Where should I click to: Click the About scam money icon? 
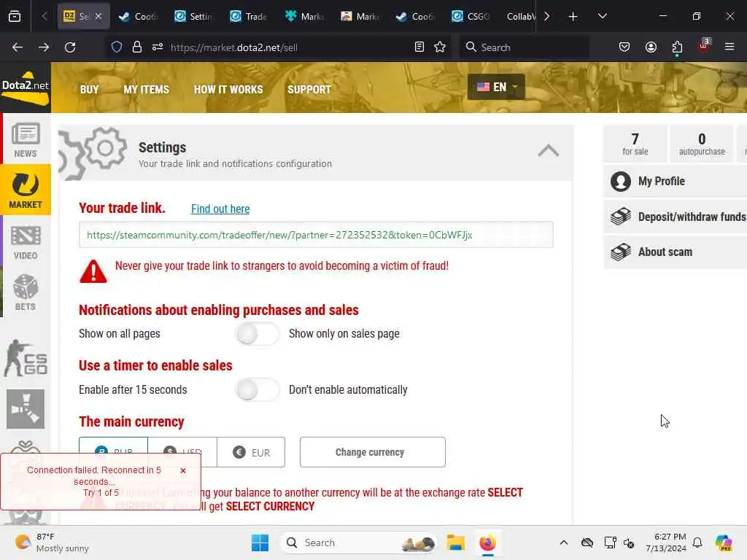[x=620, y=252]
